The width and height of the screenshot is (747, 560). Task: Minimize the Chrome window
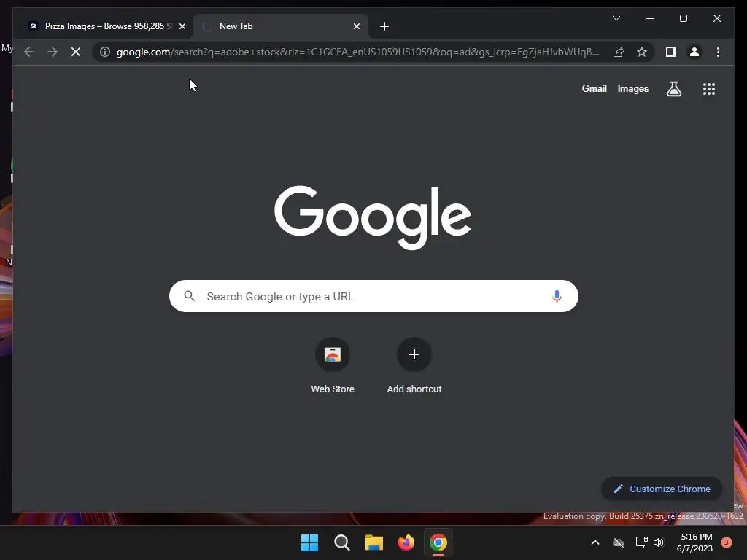[x=650, y=18]
